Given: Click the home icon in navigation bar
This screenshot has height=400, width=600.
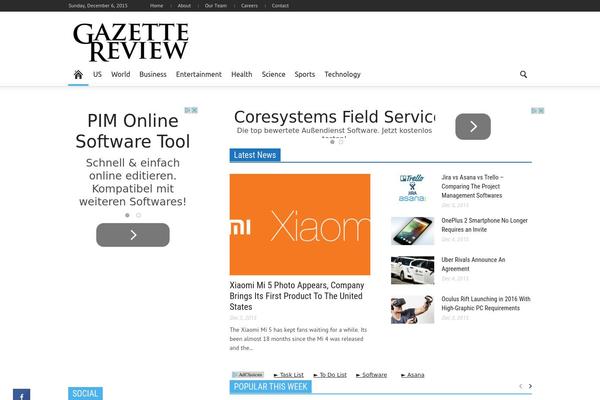Looking at the screenshot, I should click(x=78, y=74).
